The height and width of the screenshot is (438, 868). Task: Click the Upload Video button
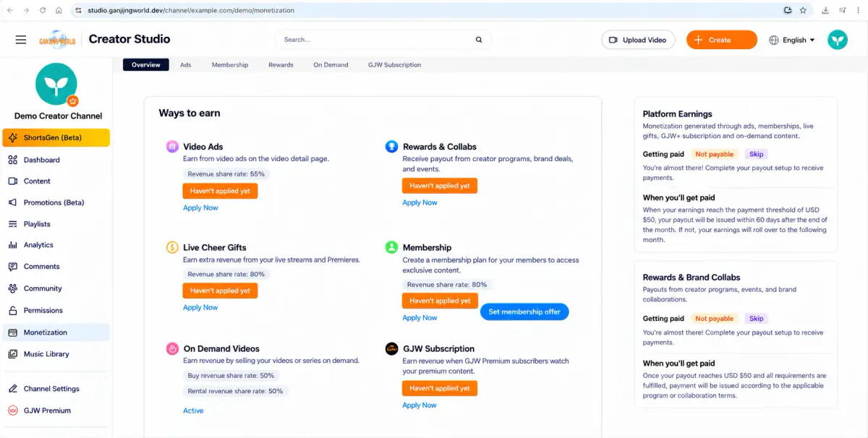tap(638, 40)
